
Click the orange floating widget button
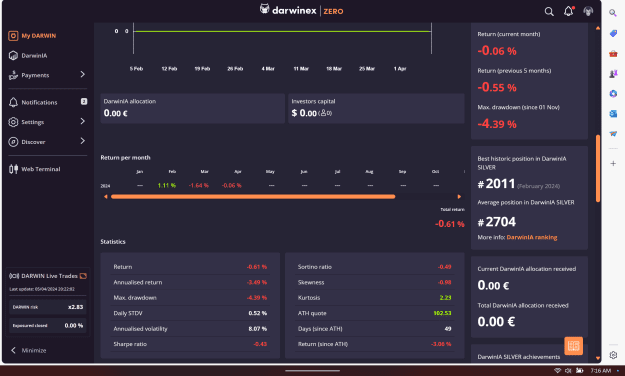coord(574,346)
